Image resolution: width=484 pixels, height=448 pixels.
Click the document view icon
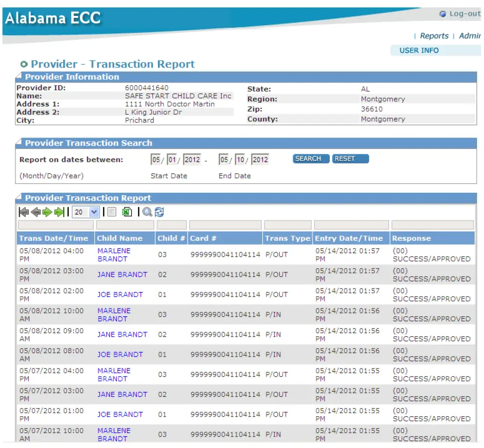tap(111, 212)
